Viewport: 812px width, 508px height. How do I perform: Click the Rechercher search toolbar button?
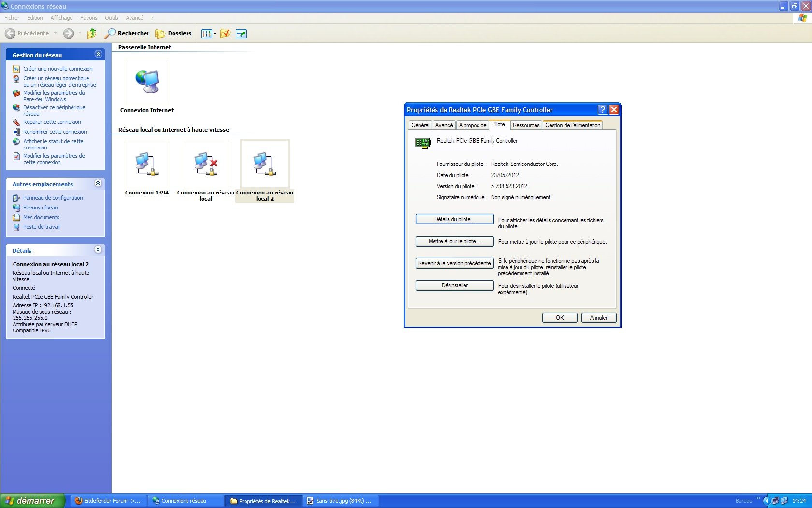click(128, 33)
